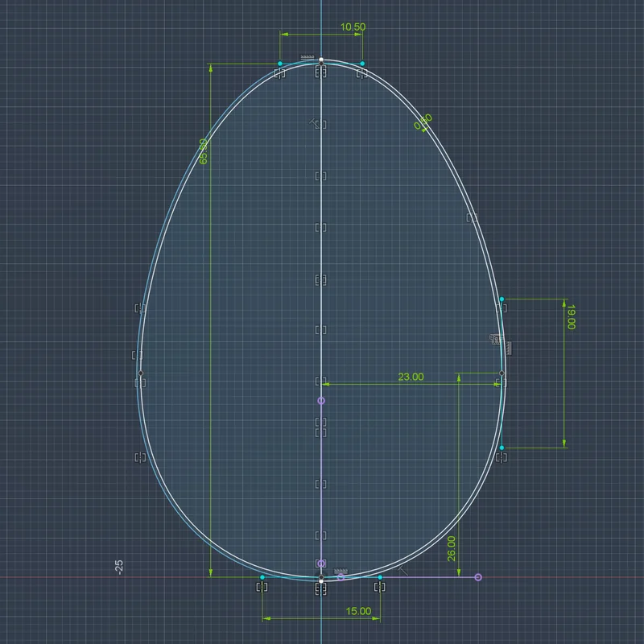Viewport: 644px width, 644px height.
Task: Click the cyan point right of the apex
Action: (362, 64)
